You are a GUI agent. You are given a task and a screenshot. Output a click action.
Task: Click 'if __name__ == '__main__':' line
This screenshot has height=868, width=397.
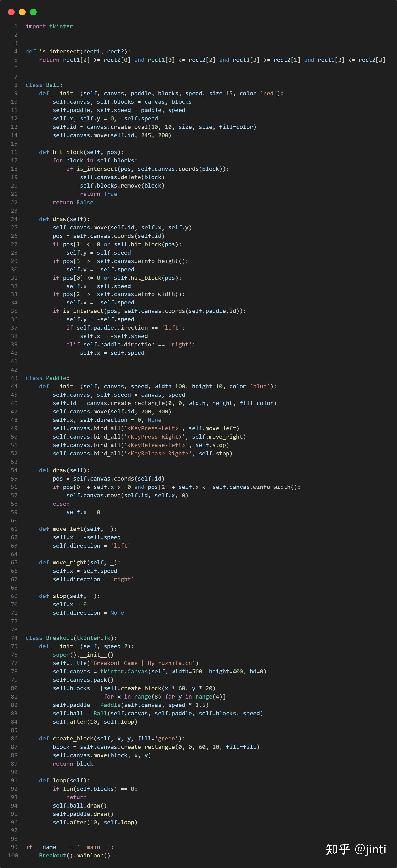tap(70, 847)
